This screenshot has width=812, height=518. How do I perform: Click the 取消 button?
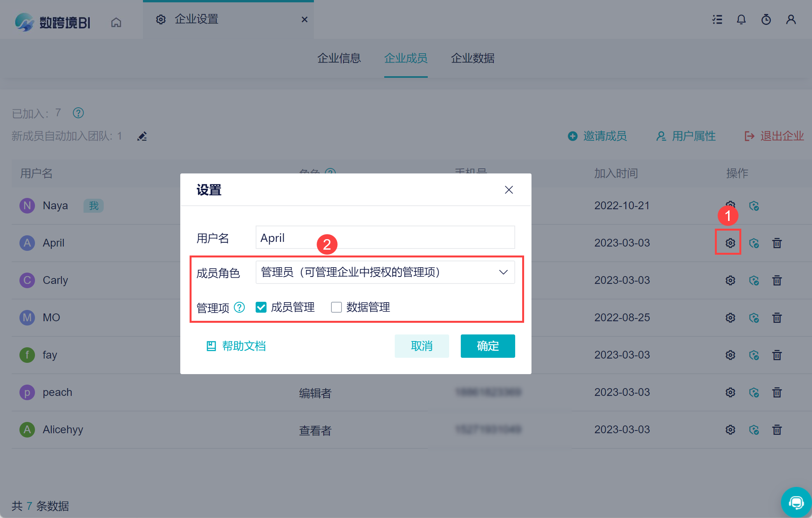click(422, 346)
